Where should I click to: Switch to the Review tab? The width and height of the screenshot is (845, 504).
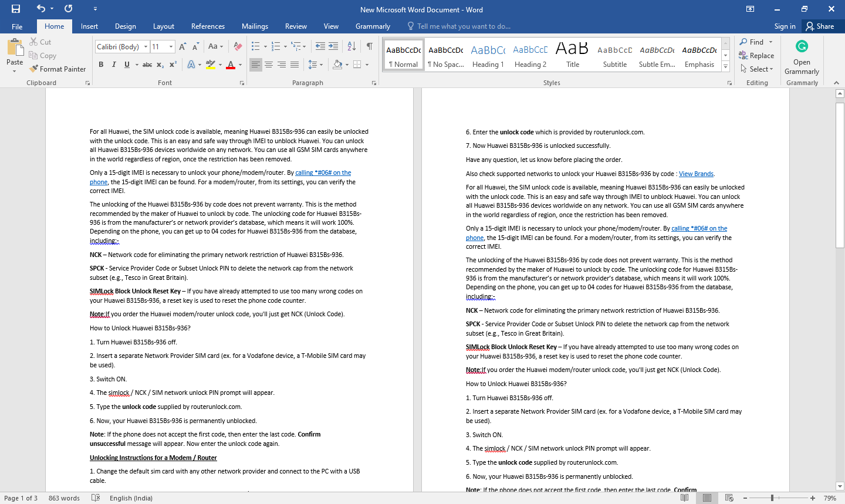point(296,26)
